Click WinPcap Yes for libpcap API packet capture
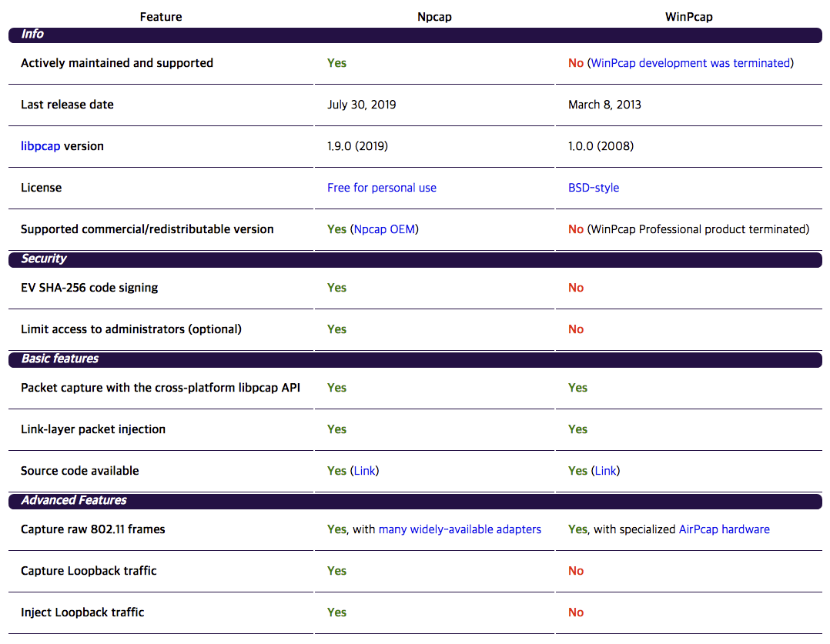 tap(577, 388)
